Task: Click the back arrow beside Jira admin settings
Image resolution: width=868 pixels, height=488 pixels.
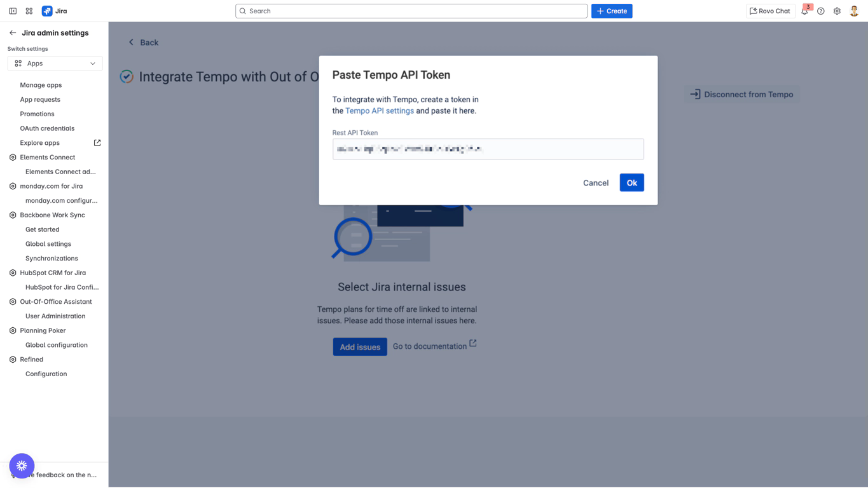Action: pyautogui.click(x=13, y=33)
